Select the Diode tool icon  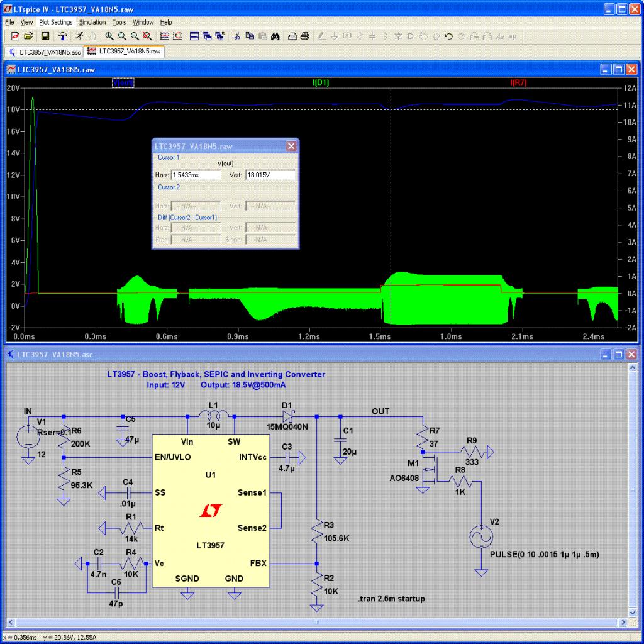click(x=398, y=36)
